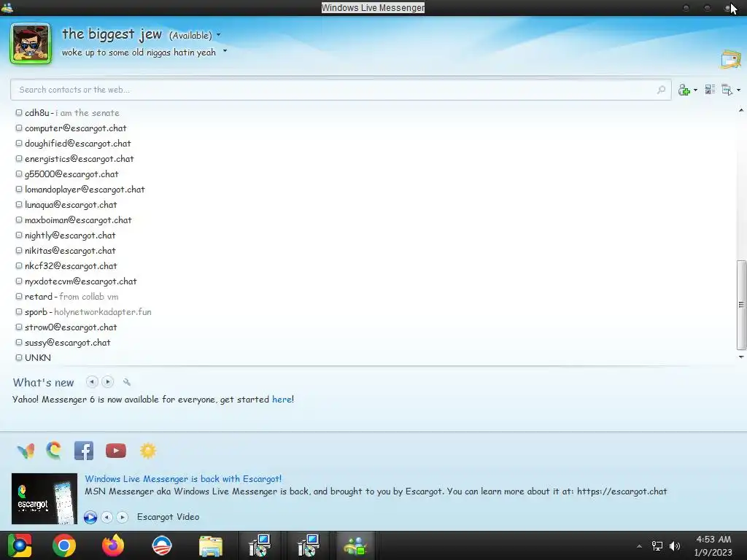
Task: Switch to Windows Live Messenger taskbar button
Action: [x=355, y=545]
